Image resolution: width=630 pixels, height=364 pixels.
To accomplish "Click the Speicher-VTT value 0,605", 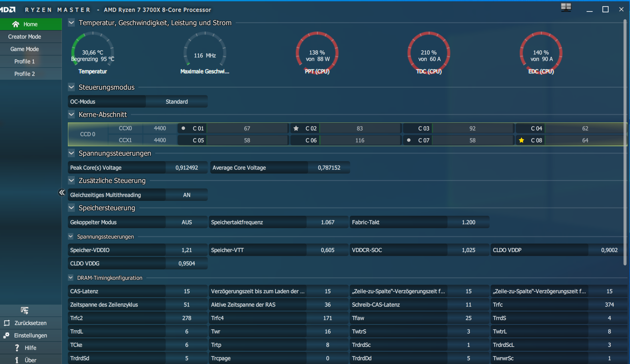I will tap(328, 250).
